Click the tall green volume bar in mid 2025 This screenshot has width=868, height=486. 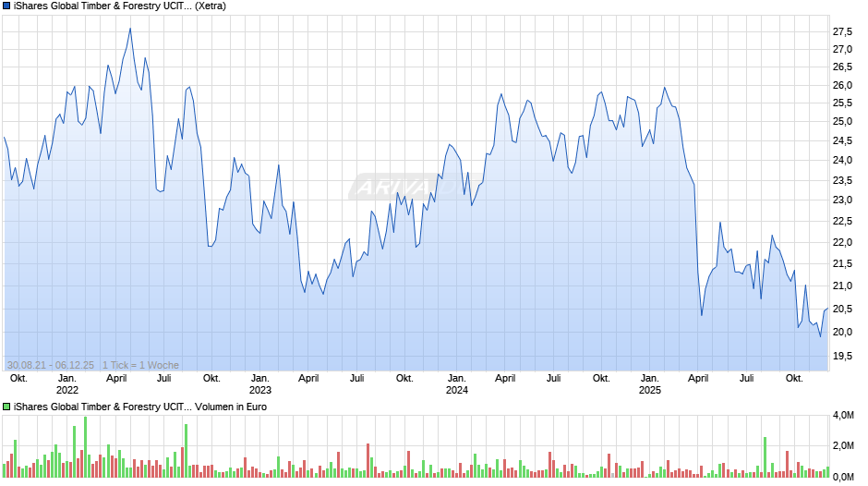click(765, 457)
